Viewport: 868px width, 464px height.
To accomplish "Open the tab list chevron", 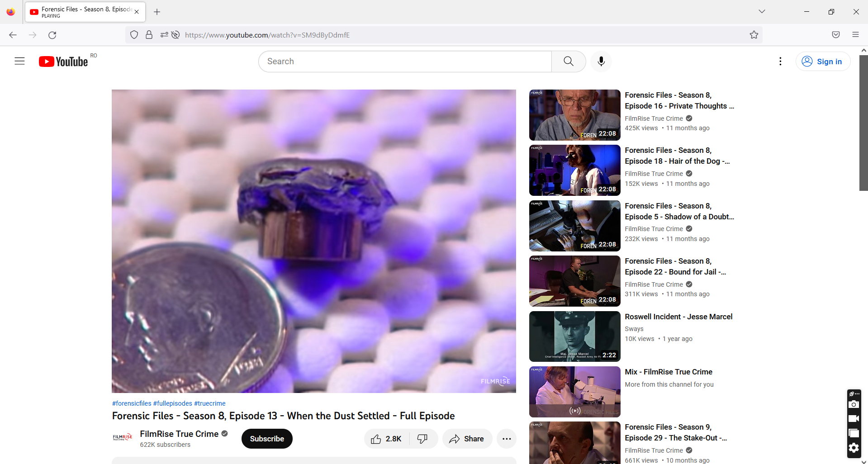I will coord(762,11).
